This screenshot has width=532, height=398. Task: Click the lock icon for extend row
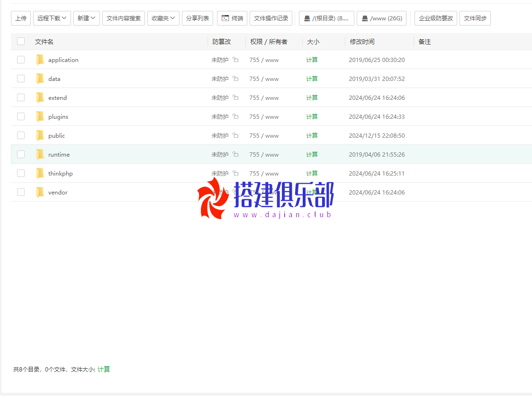tap(235, 97)
